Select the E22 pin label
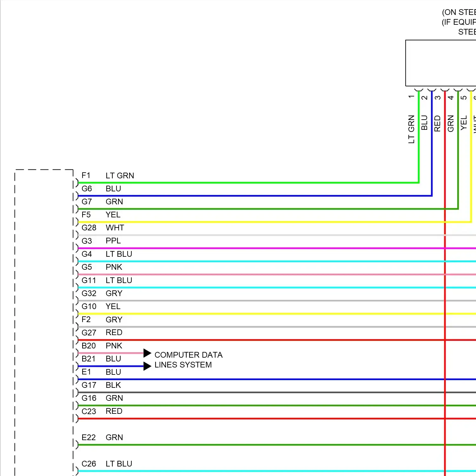Viewport: 476px width, 476px height. (x=89, y=437)
